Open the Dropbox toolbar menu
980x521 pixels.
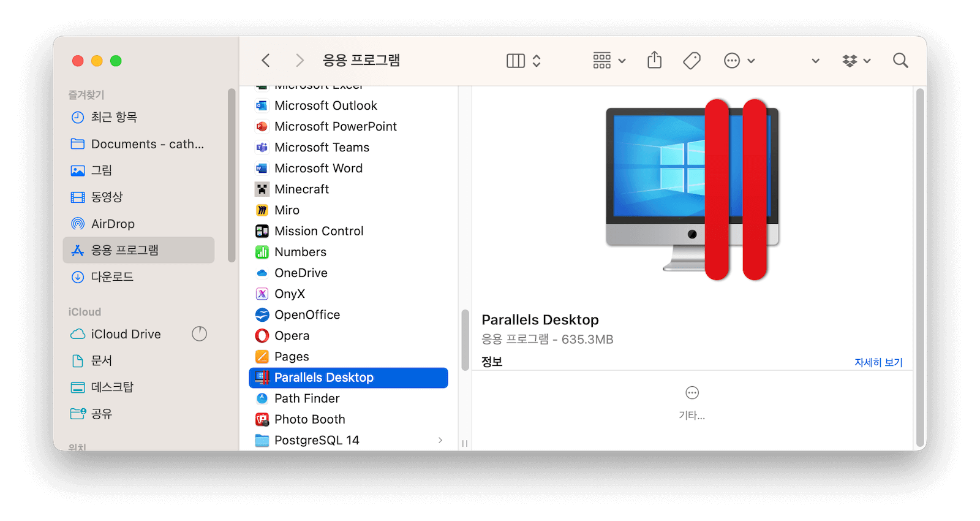coord(856,61)
